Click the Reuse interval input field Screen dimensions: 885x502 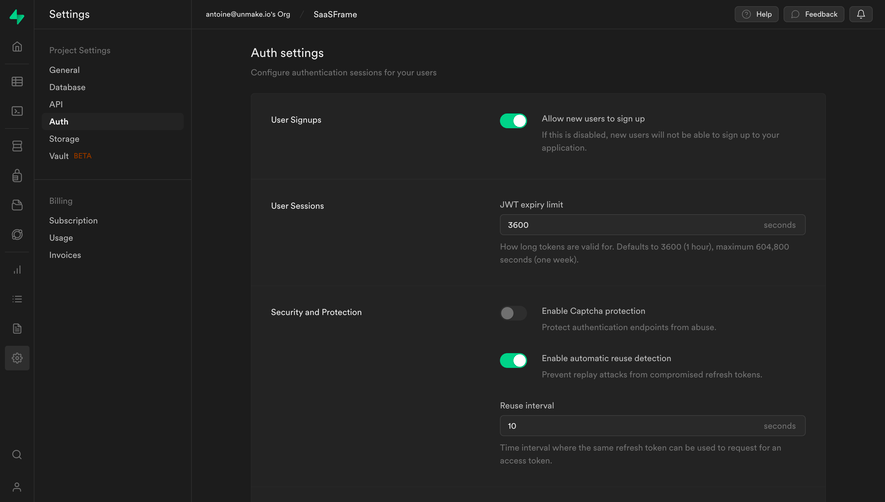coord(652,426)
